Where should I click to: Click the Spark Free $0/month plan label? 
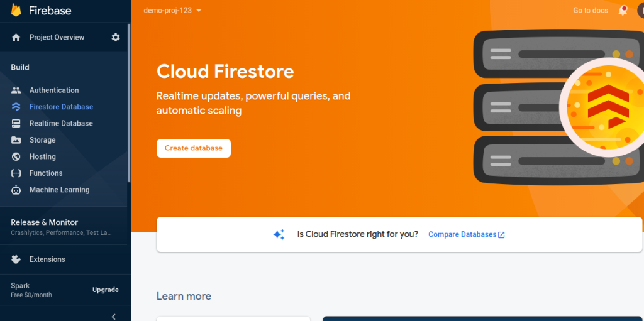click(31, 290)
